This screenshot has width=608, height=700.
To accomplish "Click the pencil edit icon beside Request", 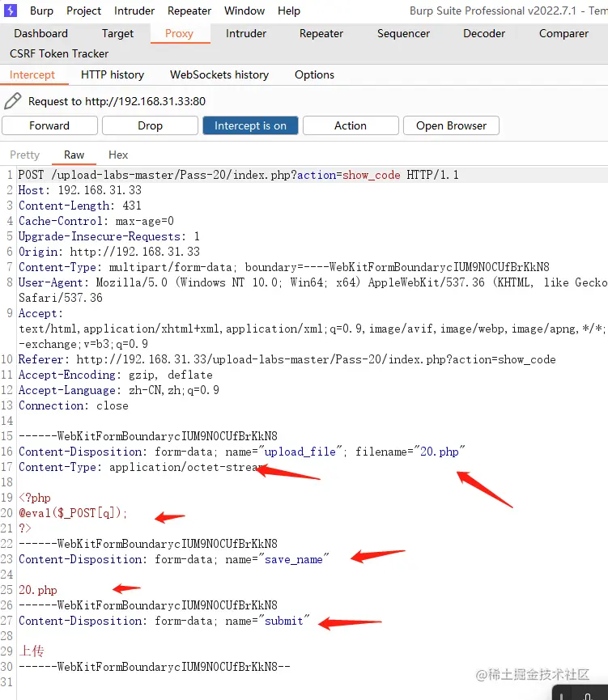I will [12, 101].
